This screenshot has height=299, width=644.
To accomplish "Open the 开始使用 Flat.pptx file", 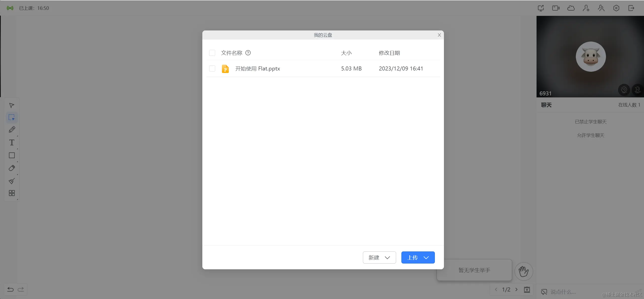I will pyautogui.click(x=257, y=68).
